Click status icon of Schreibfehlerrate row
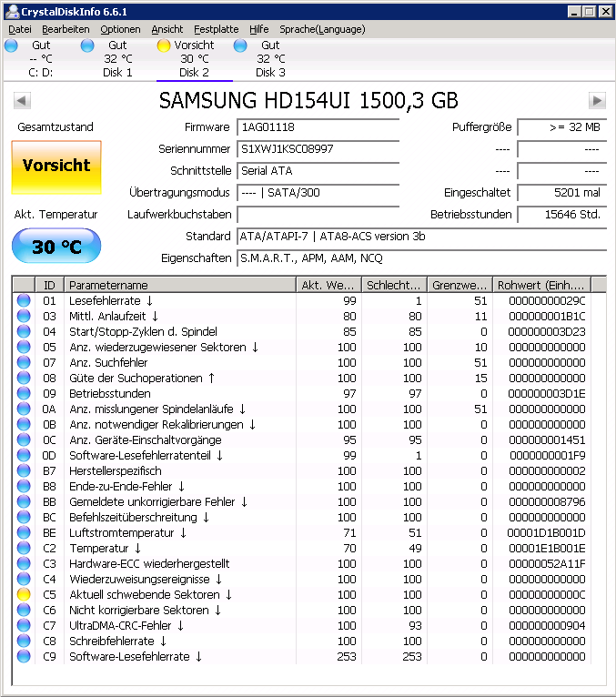This screenshot has width=616, height=697. coord(24,641)
